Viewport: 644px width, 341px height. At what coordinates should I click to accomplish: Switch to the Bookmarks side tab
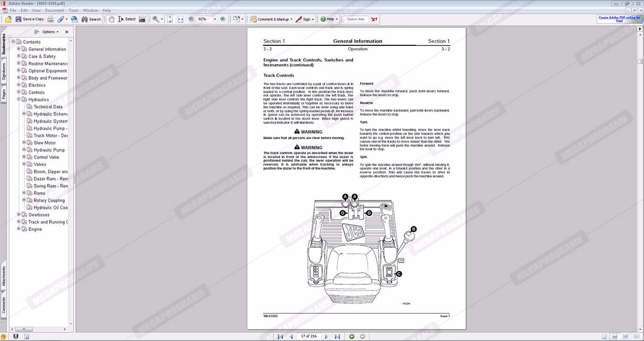[x=4, y=44]
